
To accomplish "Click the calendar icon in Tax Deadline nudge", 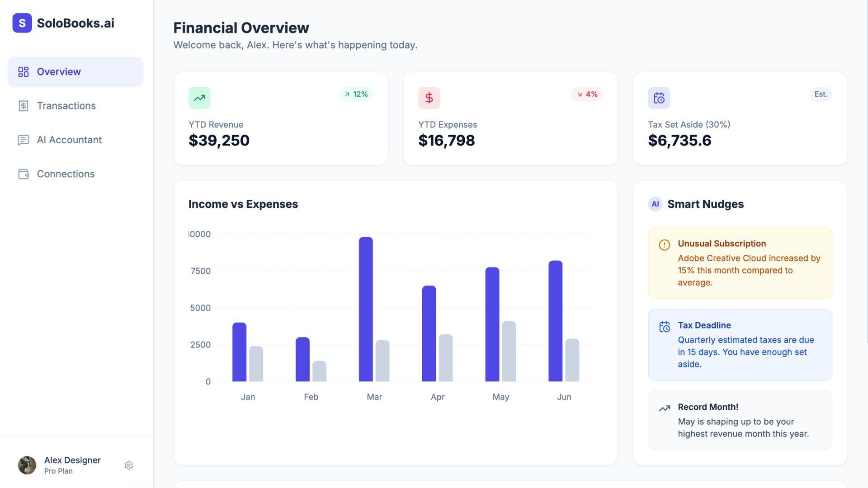I will 664,327.
